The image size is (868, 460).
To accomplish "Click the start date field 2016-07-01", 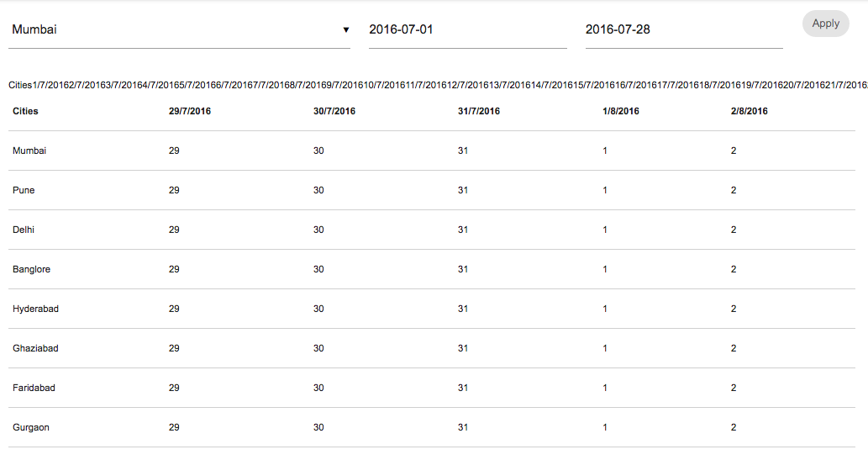I will (x=466, y=30).
